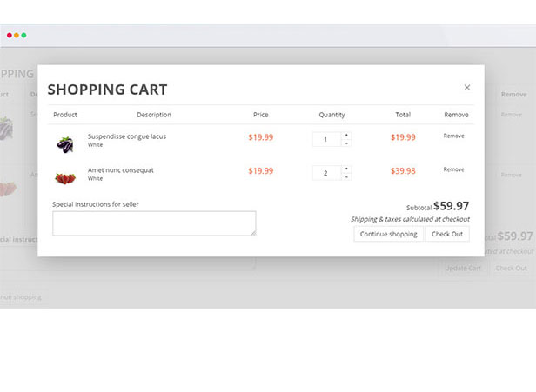Click the dimmed Update Cart button
The height and width of the screenshot is (392, 536).
tap(462, 268)
